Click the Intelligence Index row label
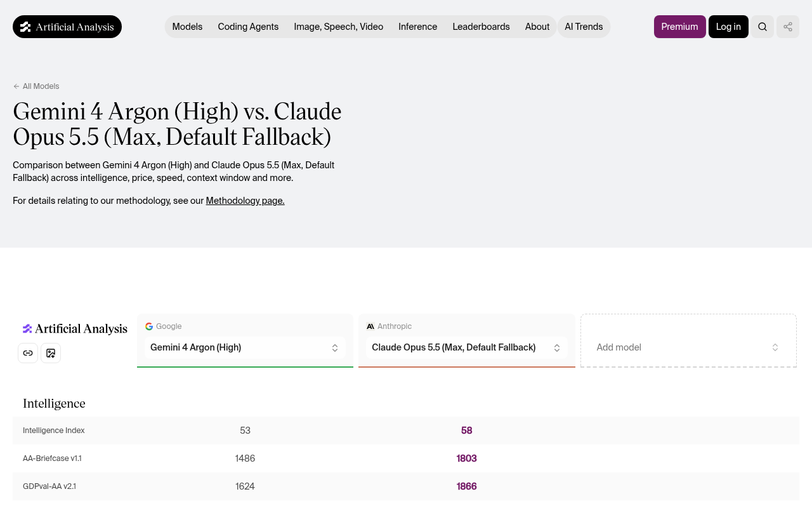This screenshot has height=508, width=812. 54,431
